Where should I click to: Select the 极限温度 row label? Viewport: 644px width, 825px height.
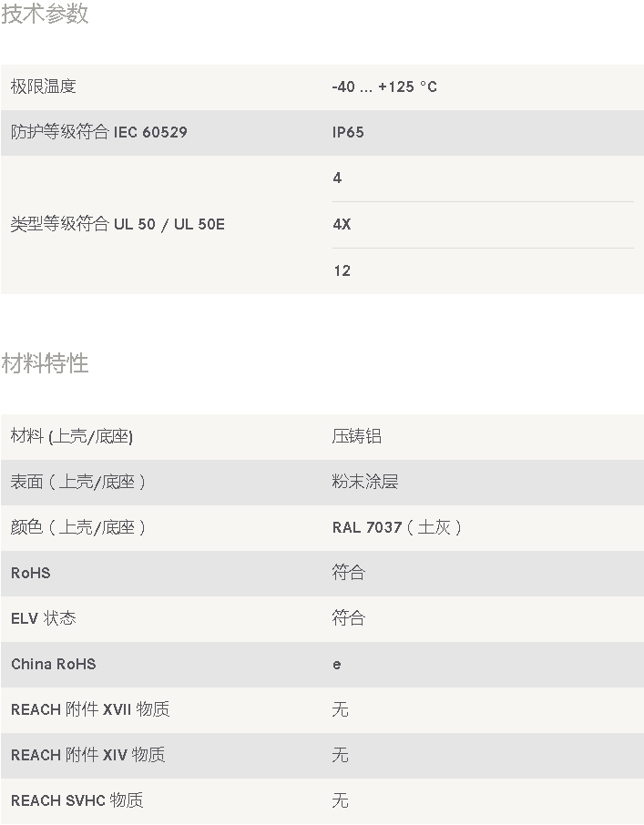pos(43,87)
